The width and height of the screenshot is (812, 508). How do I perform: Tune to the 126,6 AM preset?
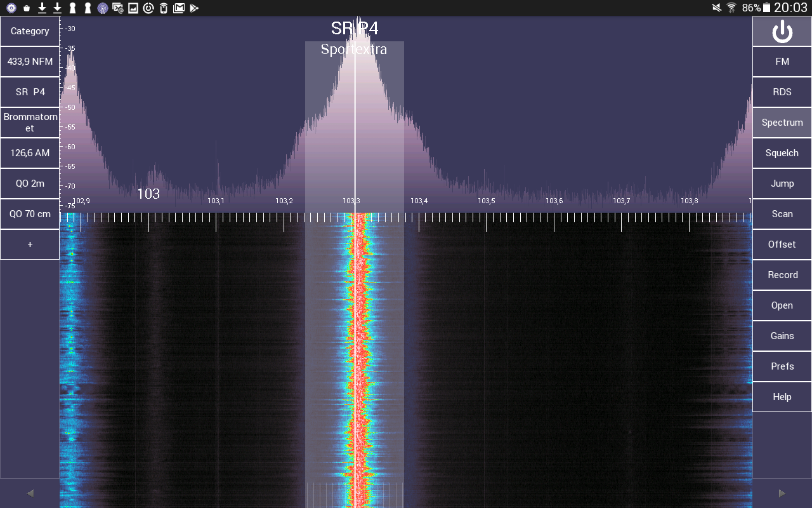point(30,153)
